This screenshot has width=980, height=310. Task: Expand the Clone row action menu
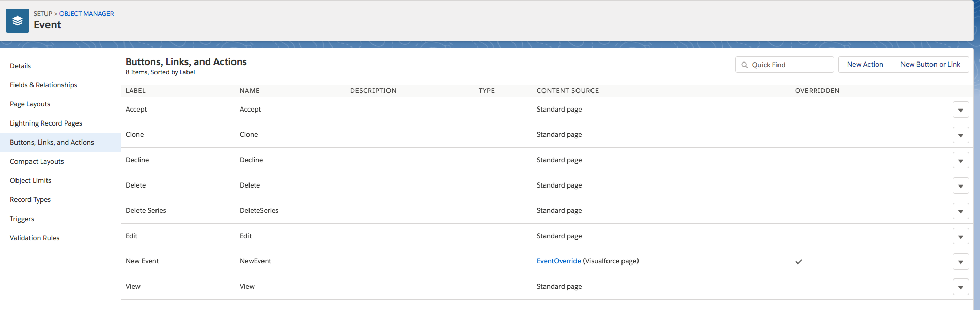(960, 135)
